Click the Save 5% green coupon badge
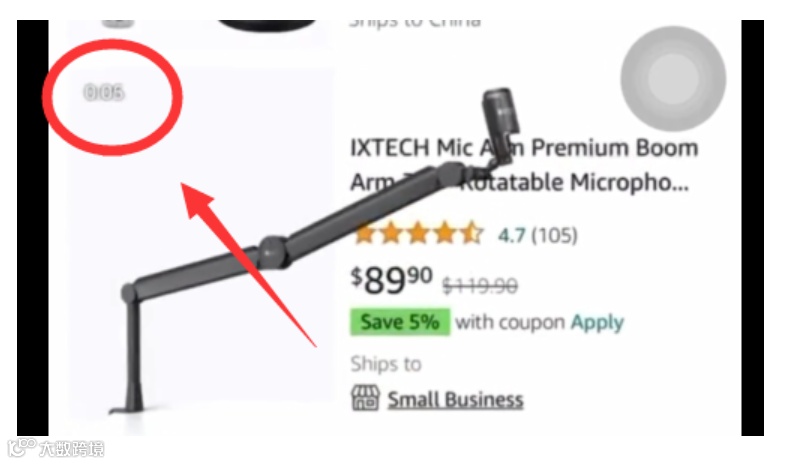Screen dimensions: 794x464 click(400, 322)
